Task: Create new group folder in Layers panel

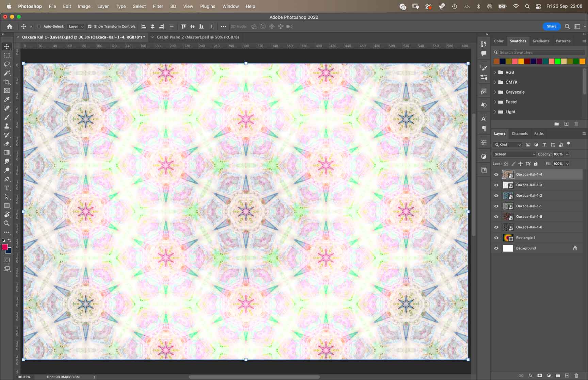Action: point(558,376)
